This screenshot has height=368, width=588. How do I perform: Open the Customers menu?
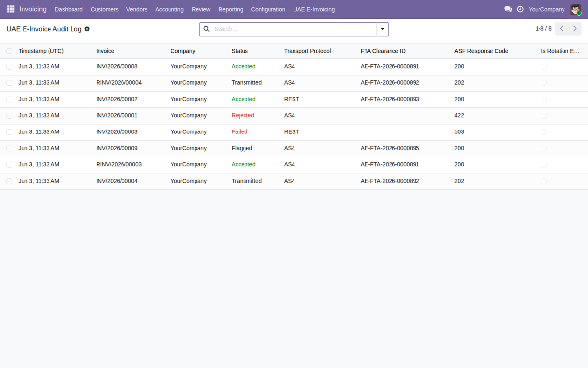(104, 9)
